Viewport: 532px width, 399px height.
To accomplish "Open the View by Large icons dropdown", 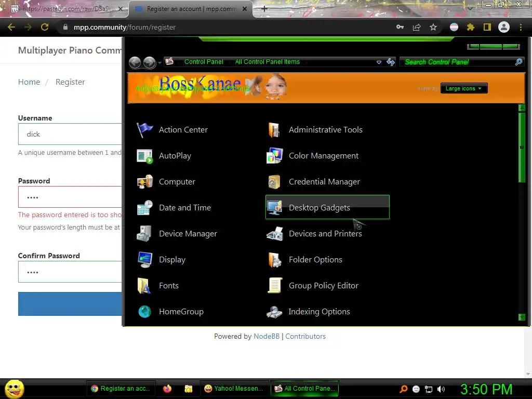I will [x=464, y=88].
